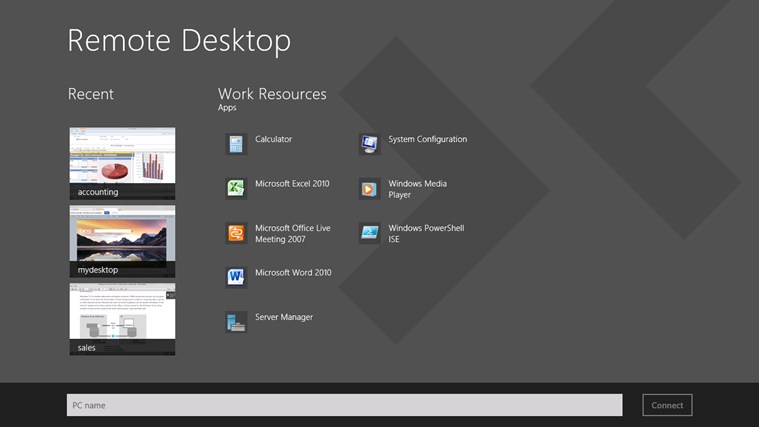The width and height of the screenshot is (759, 427).
Task: Click the Microsoft Excel 2010 label
Action: [292, 183]
